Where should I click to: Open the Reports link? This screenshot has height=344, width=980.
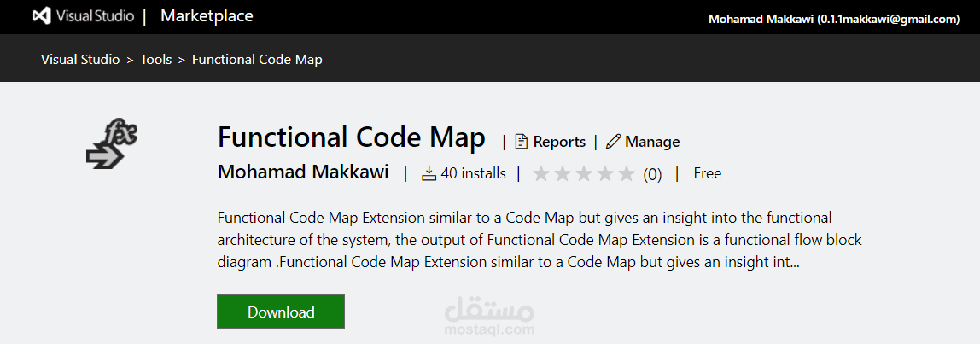559,142
